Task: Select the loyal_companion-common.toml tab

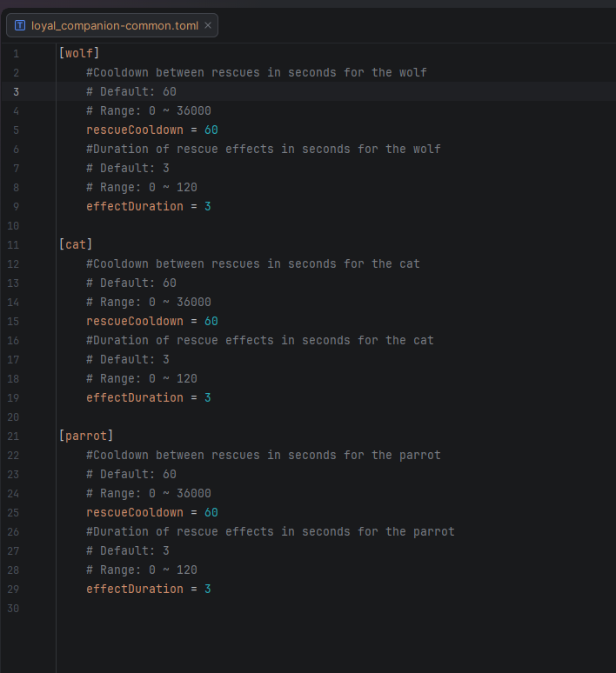Action: pyautogui.click(x=112, y=25)
